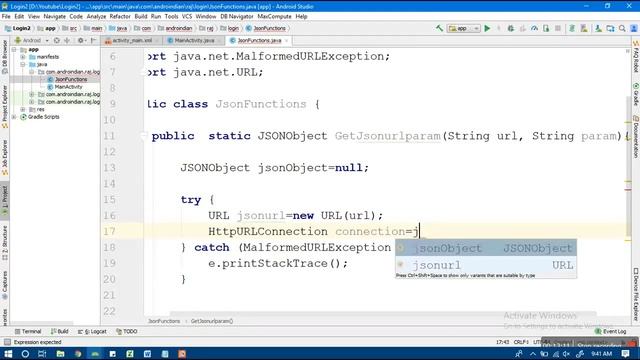
Task: Open File Explorer from taskbar
Action: pos(60,354)
